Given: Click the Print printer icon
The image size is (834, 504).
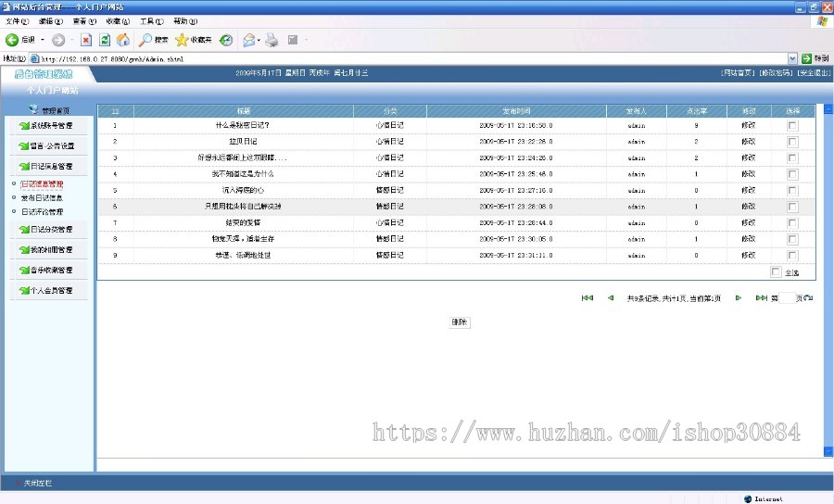Looking at the screenshot, I should [272, 40].
